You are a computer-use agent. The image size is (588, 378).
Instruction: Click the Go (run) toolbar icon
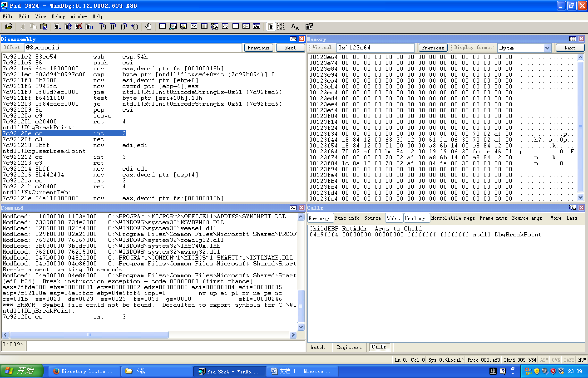57,27
